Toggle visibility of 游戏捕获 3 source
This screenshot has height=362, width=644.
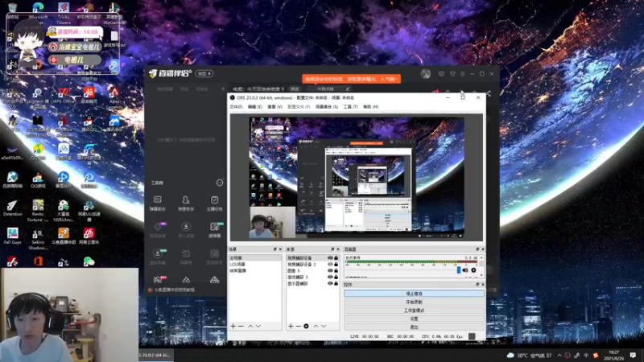[330, 277]
